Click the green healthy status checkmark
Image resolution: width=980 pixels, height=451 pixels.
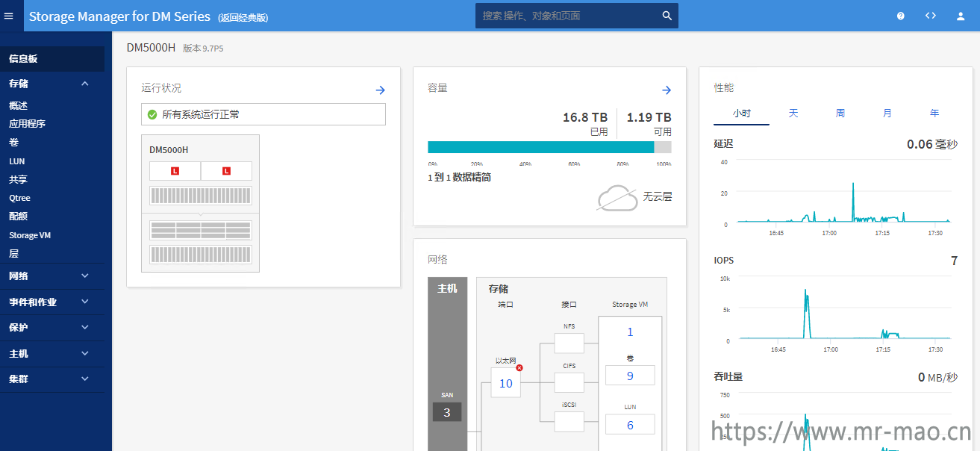tap(152, 114)
